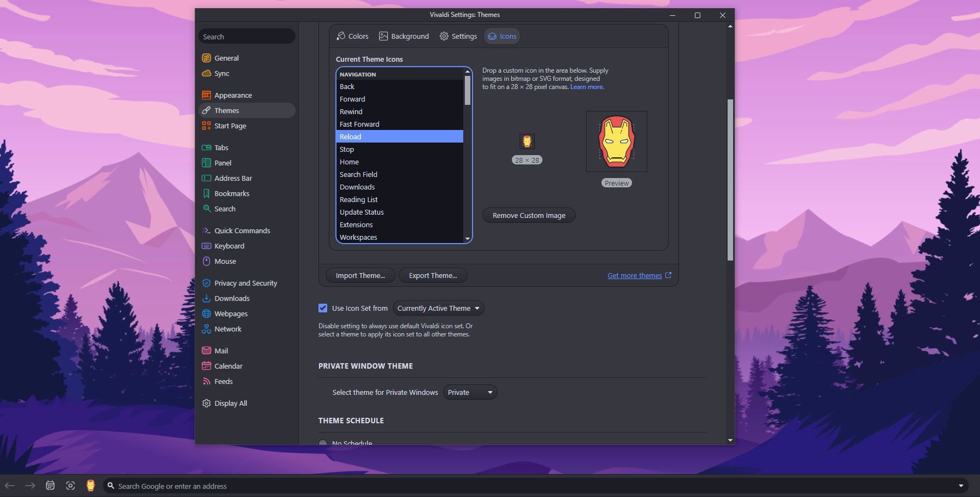Screen dimensions: 980x497
Task: Click Remove Custom Image button
Action: click(529, 215)
